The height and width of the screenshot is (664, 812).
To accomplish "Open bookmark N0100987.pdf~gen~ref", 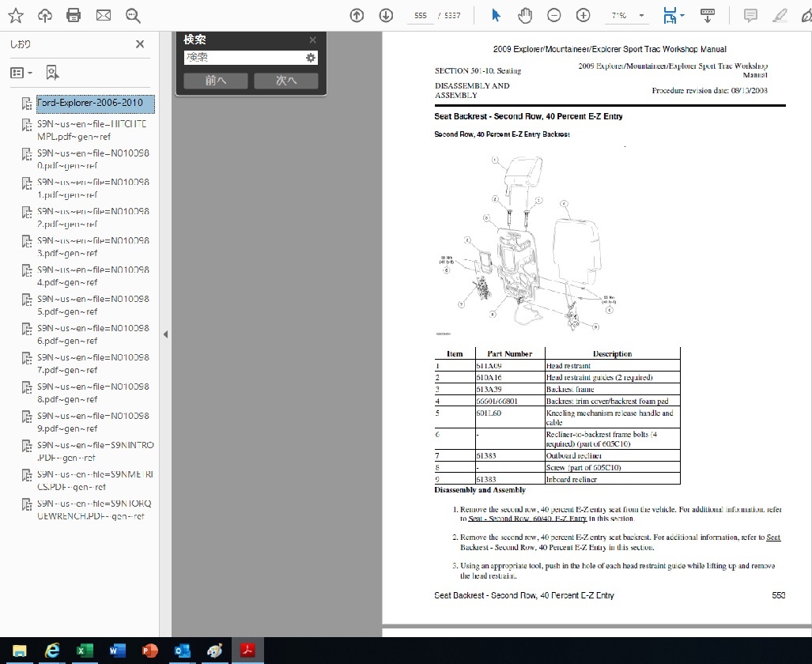I will point(93,364).
